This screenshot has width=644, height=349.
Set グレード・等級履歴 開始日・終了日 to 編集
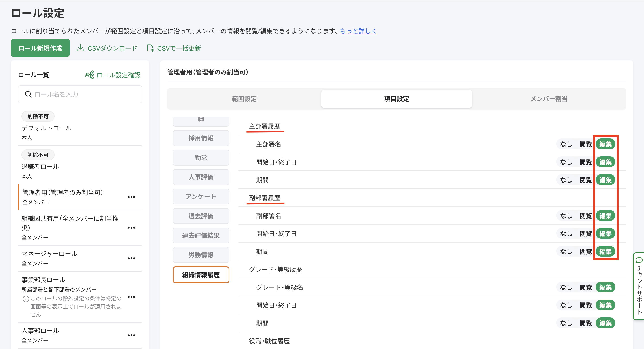[x=605, y=305]
